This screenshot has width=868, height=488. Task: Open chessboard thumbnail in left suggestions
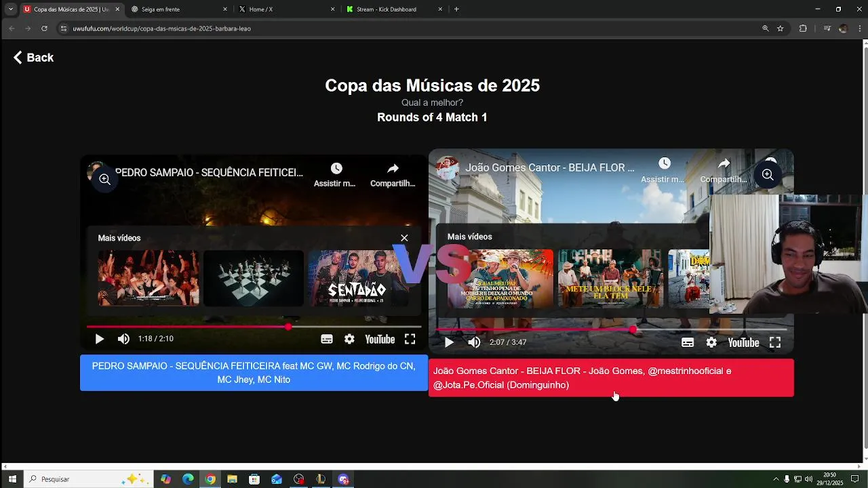click(x=254, y=278)
